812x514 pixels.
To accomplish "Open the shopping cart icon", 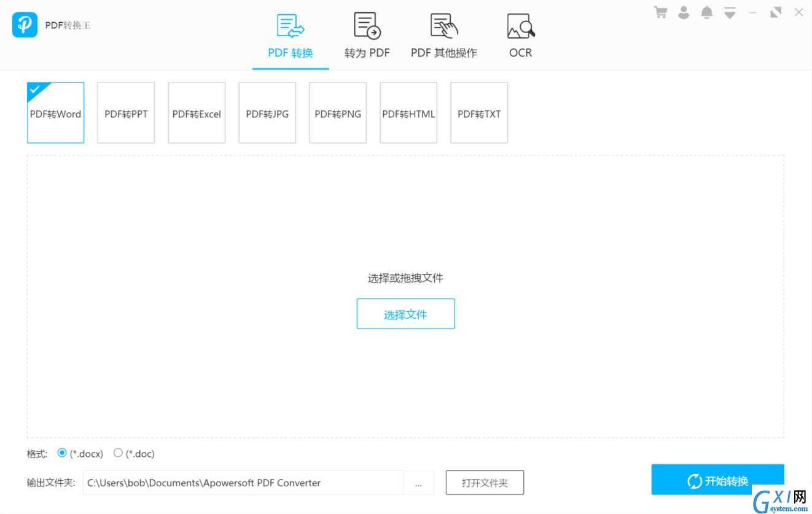I will [661, 12].
